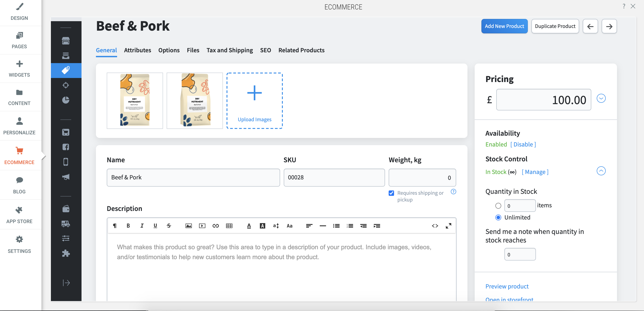Open the Pages panel
The image size is (644, 311).
(19, 39)
